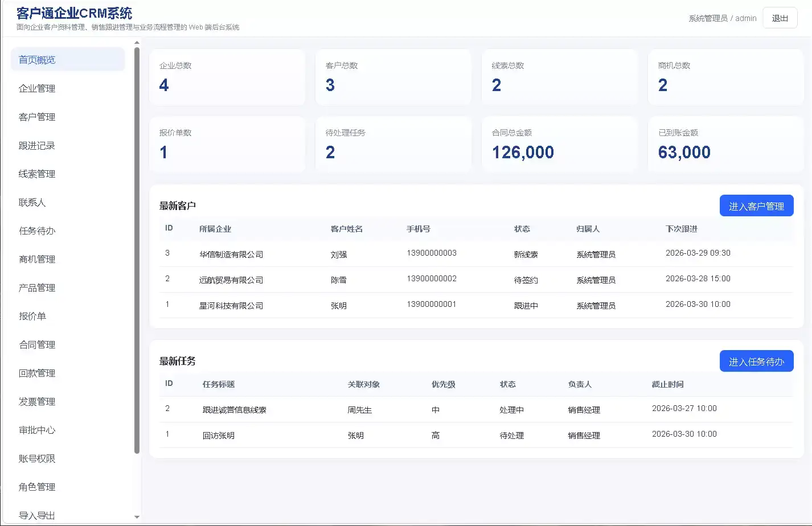Viewport: 812px width, 526px height.
Task: Open the 客户管理 section in the sidebar
Action: click(x=36, y=117)
